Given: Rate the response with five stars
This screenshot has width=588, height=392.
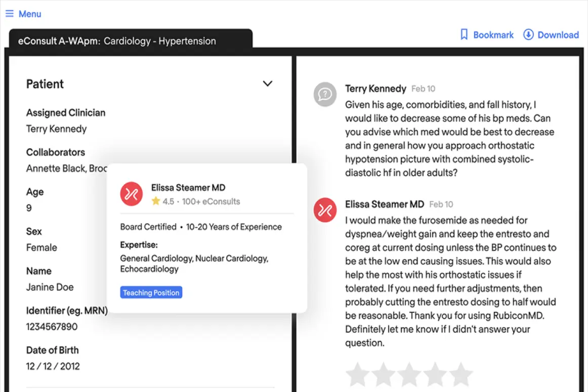Looking at the screenshot, I should pos(461,374).
